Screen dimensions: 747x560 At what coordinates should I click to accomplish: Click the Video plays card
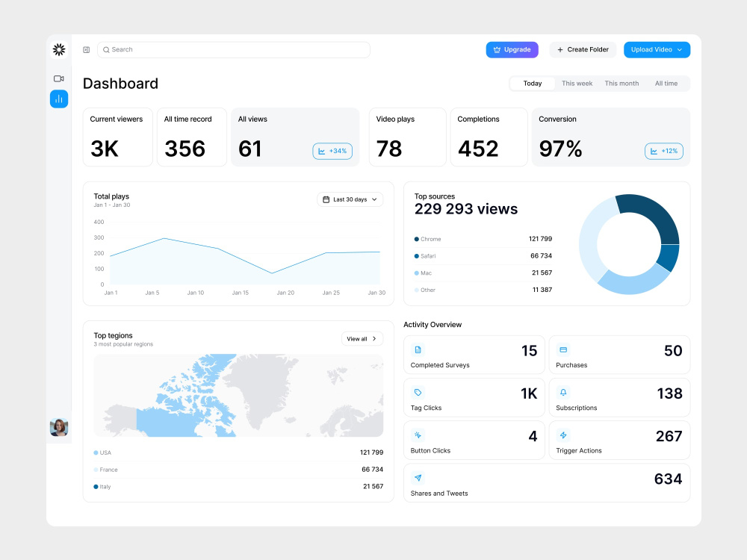(408, 137)
